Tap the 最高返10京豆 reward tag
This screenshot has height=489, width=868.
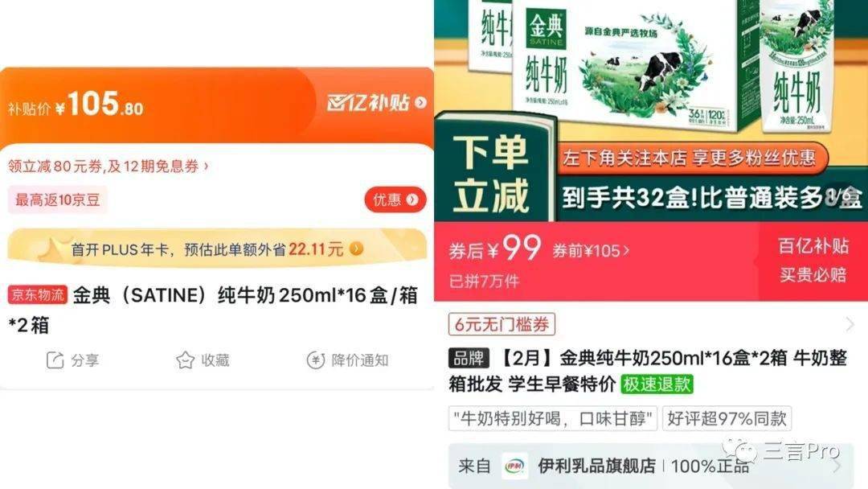pyautogui.click(x=58, y=200)
